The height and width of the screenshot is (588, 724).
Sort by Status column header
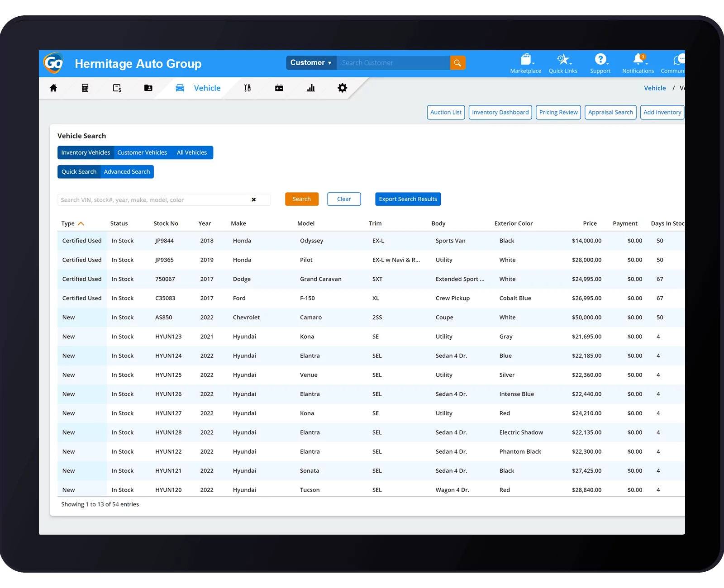pyautogui.click(x=119, y=223)
